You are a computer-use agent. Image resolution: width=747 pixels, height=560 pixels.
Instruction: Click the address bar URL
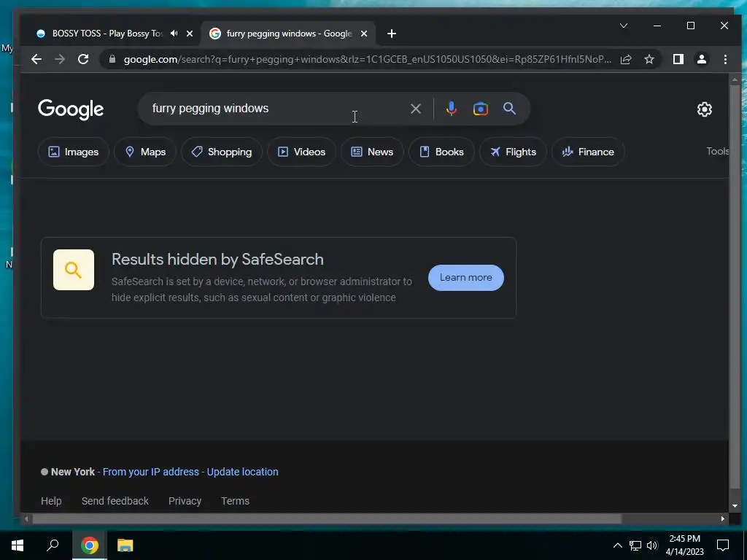coord(367,59)
